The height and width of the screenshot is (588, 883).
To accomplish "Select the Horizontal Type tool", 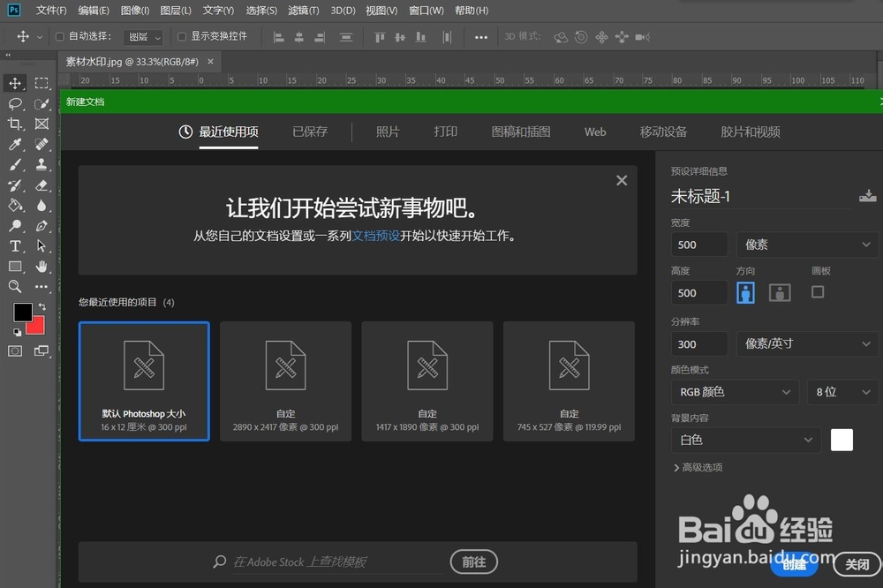I will pyautogui.click(x=15, y=246).
